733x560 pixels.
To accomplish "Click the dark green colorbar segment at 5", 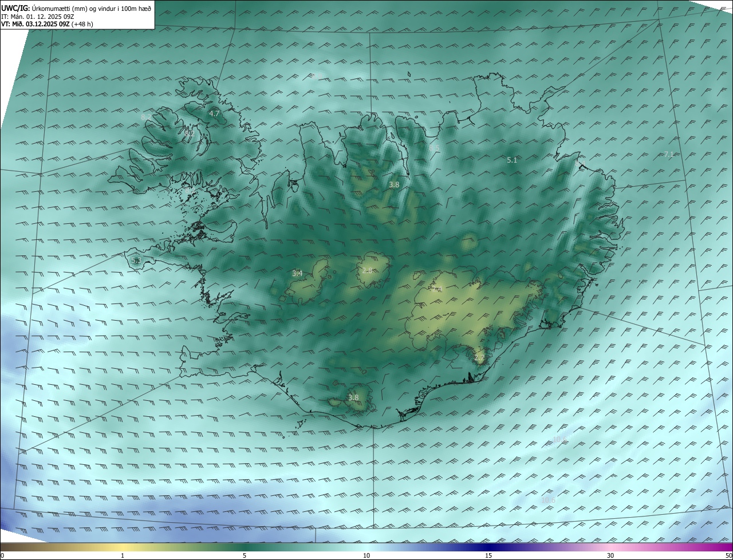I will pyautogui.click(x=245, y=547).
